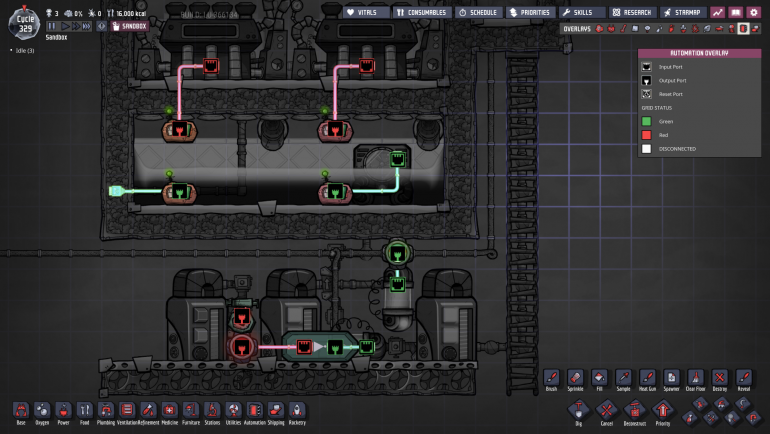Select the sandbox Sprinkle tool
Viewport: 770px width, 434px height.
pyautogui.click(x=575, y=378)
